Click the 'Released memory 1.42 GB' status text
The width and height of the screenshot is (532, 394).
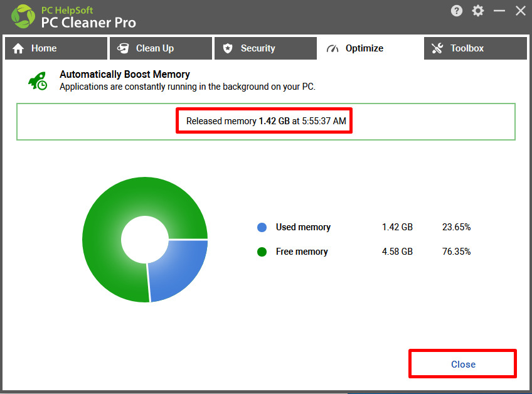[x=266, y=121]
